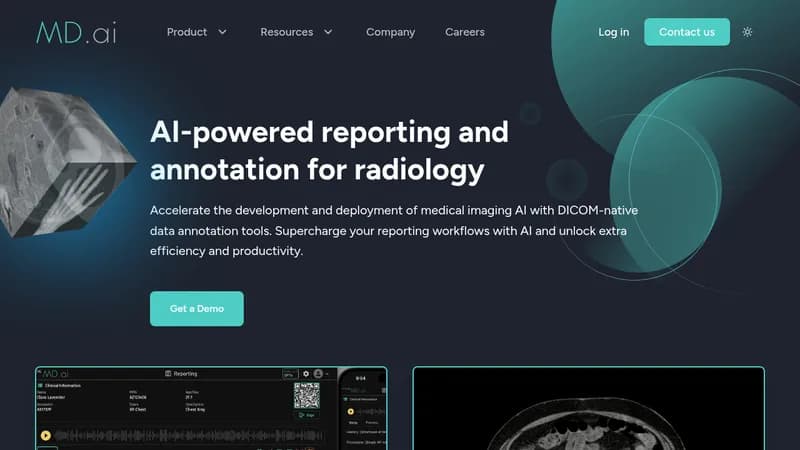Open the Reporting interface preview image
The width and height of the screenshot is (800, 450).
click(211, 408)
